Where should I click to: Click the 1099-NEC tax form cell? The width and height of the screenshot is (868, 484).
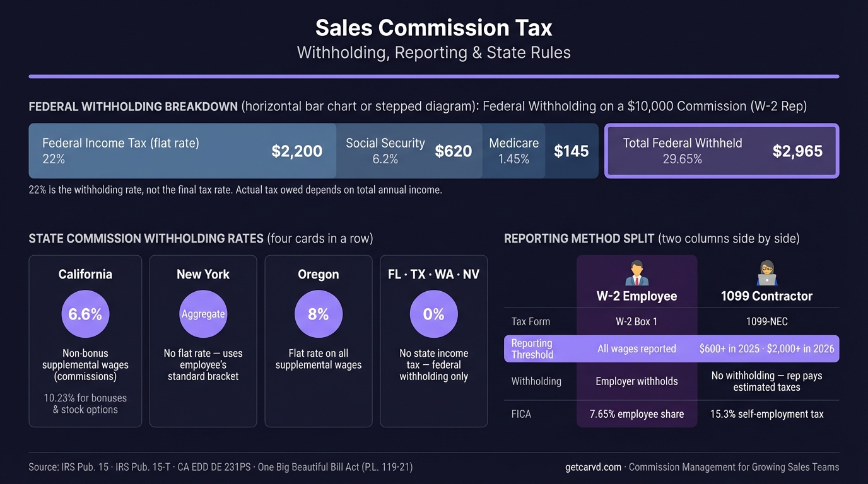point(766,321)
